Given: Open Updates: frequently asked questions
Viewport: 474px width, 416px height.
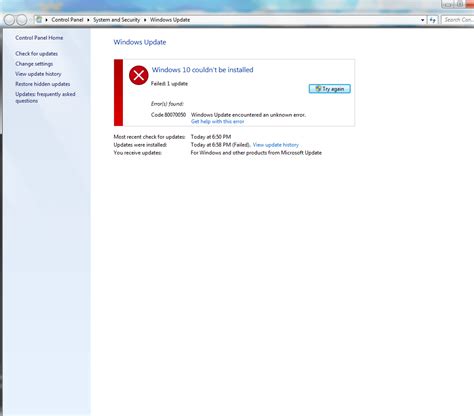Looking at the screenshot, I should [x=45, y=97].
